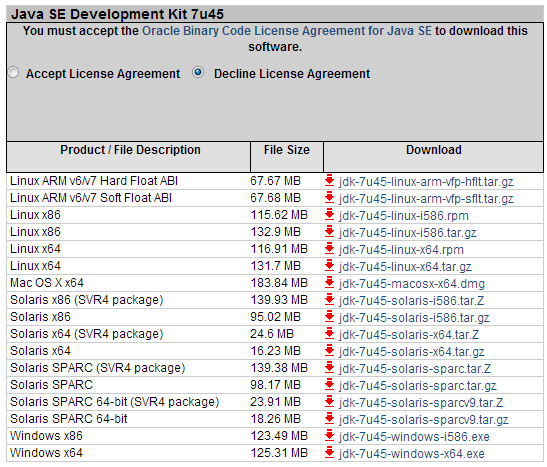Viewport: 547px width, 467px height.
Task: Click download arrow for jdk-7u45-linux-i586.tar.gz
Action: tap(329, 232)
